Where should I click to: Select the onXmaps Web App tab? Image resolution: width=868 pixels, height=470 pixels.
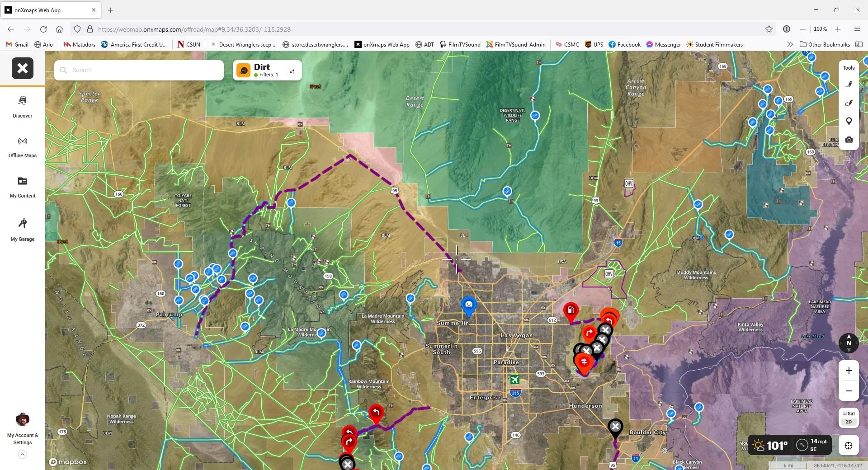[51, 10]
